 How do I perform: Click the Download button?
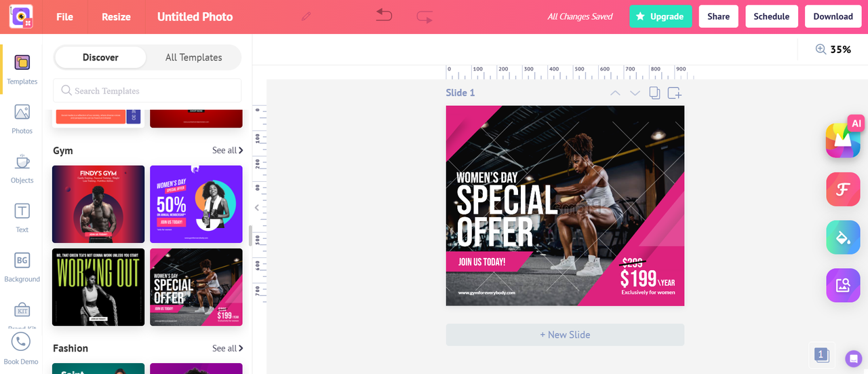tap(833, 16)
